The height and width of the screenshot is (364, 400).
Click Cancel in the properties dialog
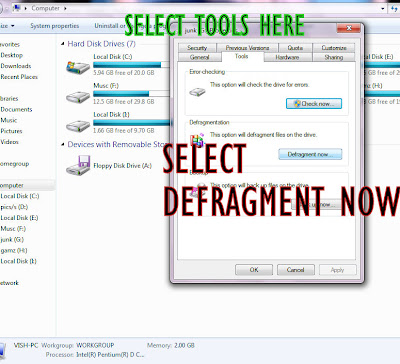click(x=296, y=270)
